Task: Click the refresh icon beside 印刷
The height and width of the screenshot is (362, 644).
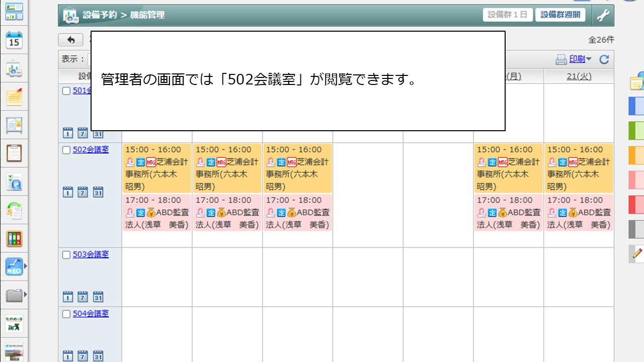Action: tap(604, 59)
